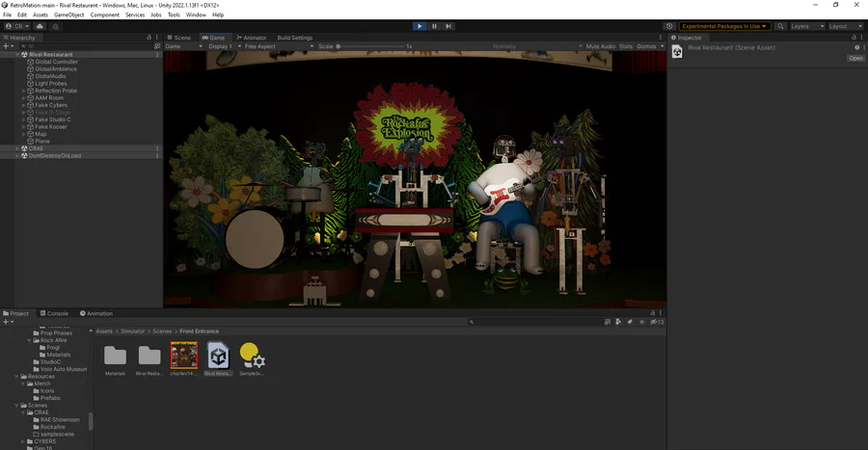The height and width of the screenshot is (450, 868).
Task: Click the Hierarchy panel lock icon
Action: pos(149,37)
